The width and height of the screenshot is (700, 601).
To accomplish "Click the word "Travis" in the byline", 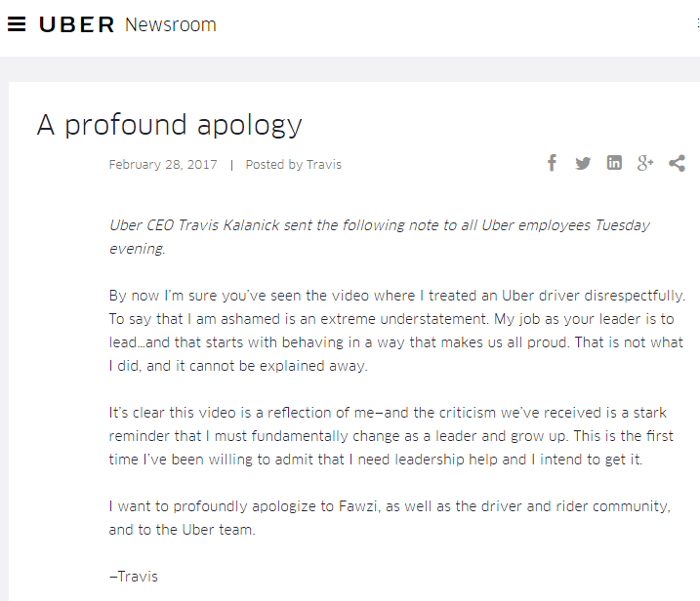I will point(324,165).
